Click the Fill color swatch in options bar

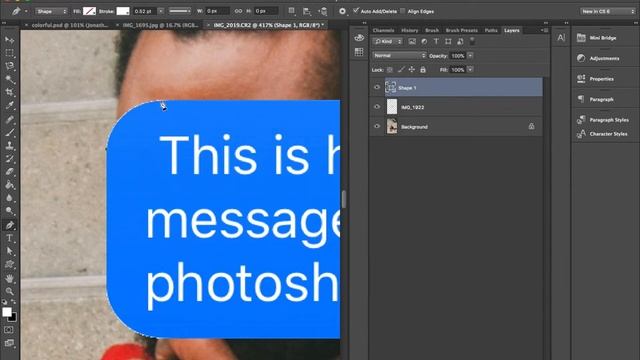[89, 11]
